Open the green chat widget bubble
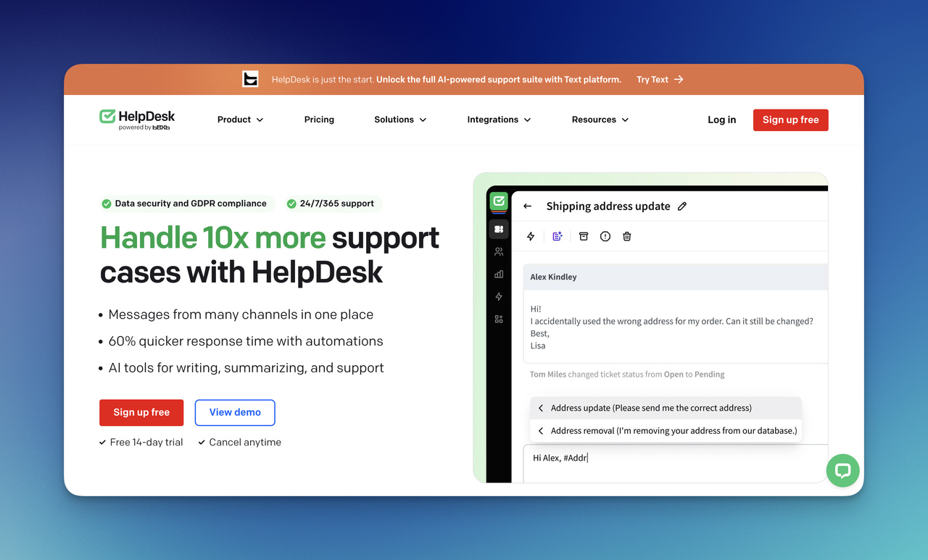 click(842, 470)
